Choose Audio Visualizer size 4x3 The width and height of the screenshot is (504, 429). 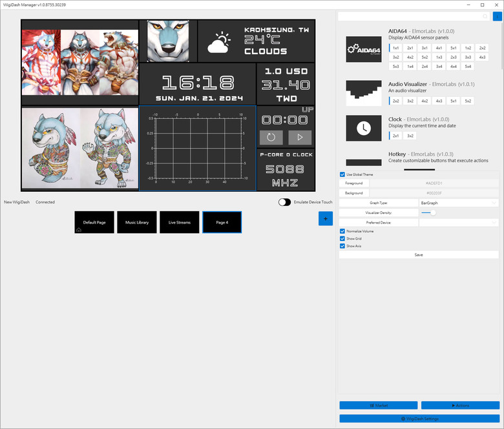[439, 101]
